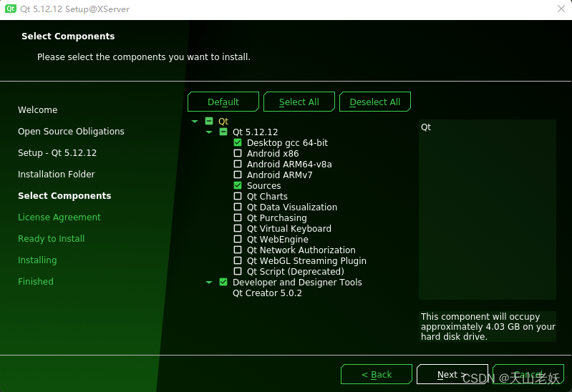The height and width of the screenshot is (392, 572).
Task: Enable the Android ARM64-v8a checkbox
Action: [238, 164]
